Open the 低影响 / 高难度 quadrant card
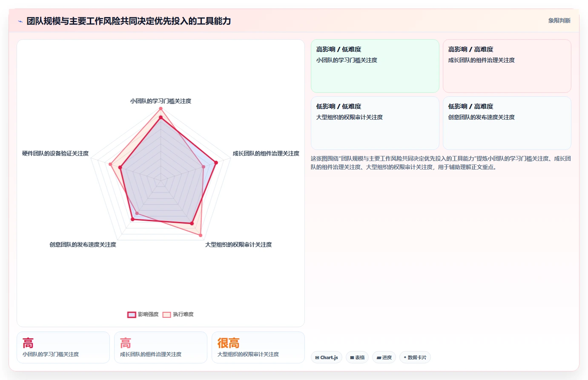This screenshot has height=380, width=588. (x=507, y=123)
